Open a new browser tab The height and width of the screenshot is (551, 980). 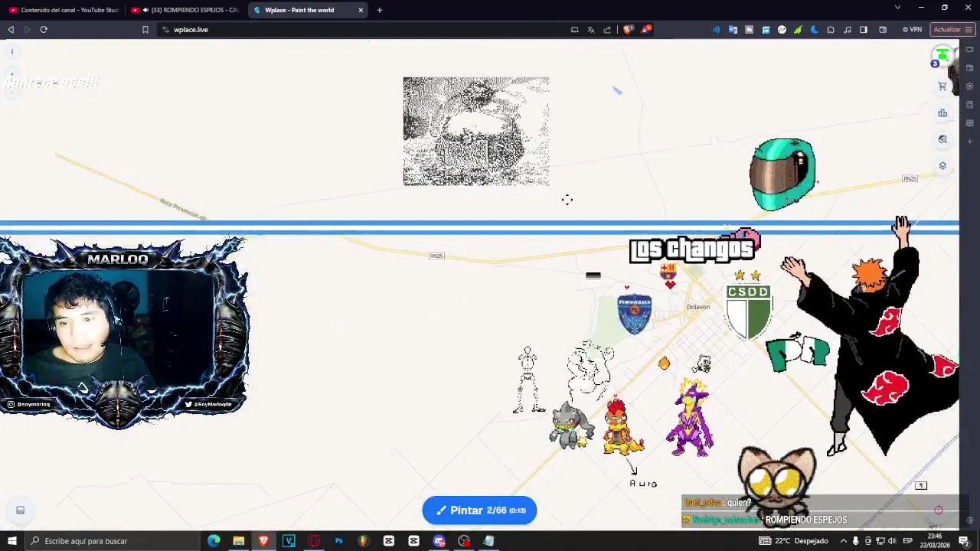(x=380, y=10)
